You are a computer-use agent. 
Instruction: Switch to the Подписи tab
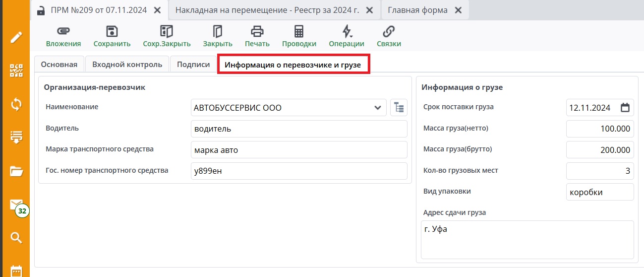(193, 65)
